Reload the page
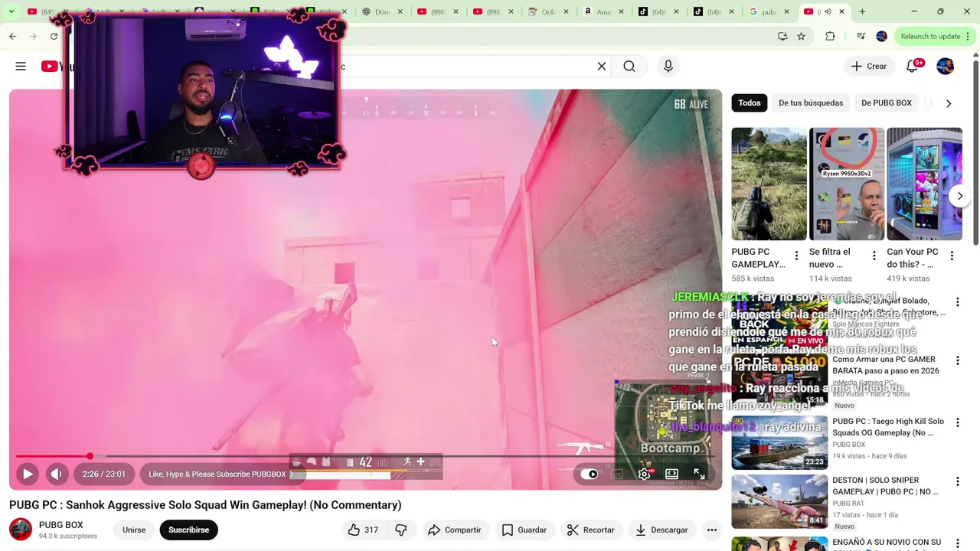 (x=54, y=36)
